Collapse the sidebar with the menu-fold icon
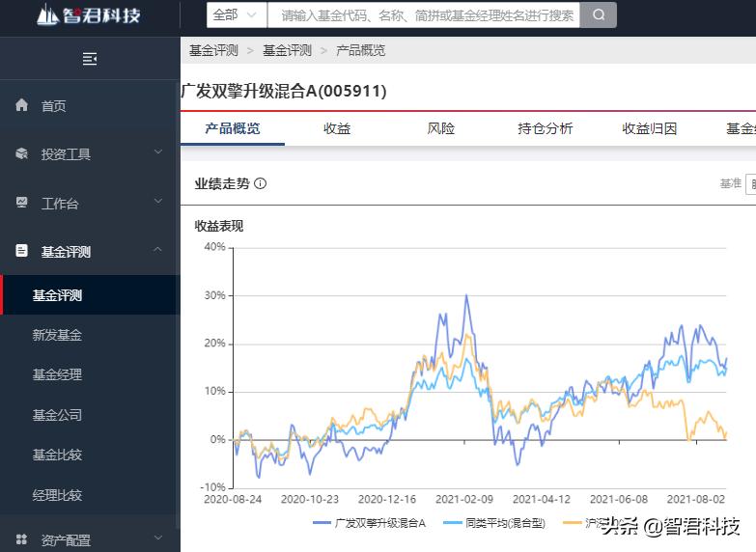Image resolution: width=756 pixels, height=552 pixels. click(90, 59)
